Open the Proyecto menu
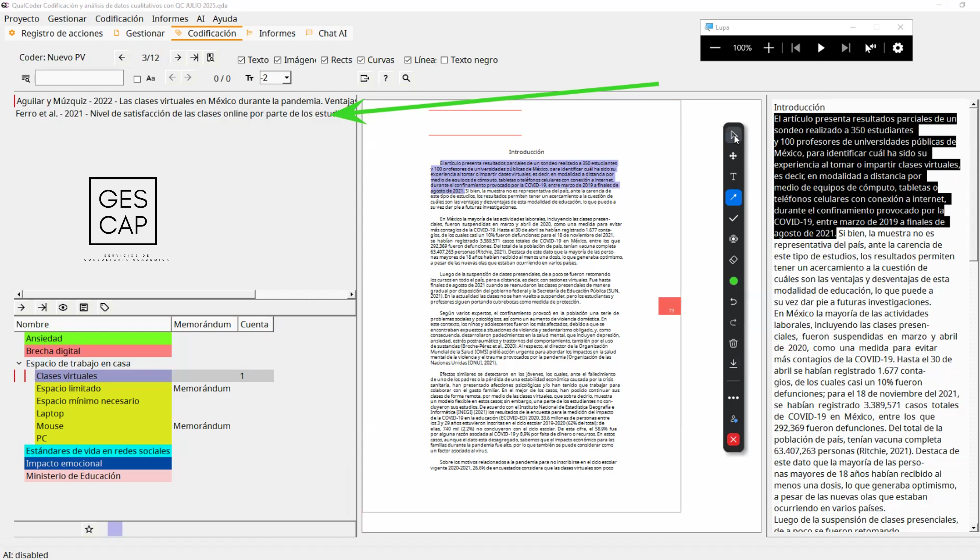The height and width of the screenshot is (560, 980). [x=21, y=19]
